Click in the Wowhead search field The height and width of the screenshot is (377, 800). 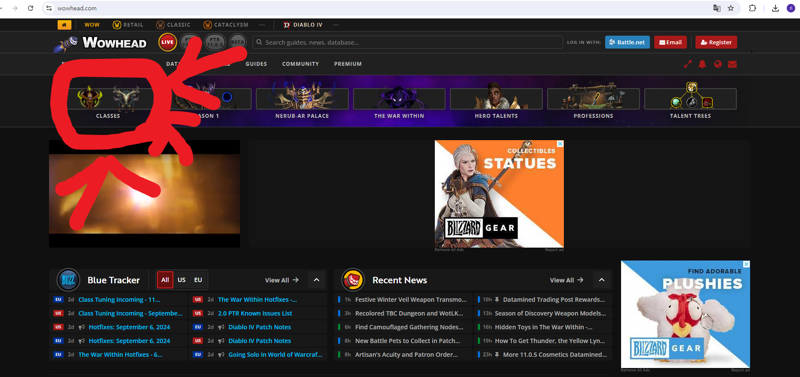point(407,42)
